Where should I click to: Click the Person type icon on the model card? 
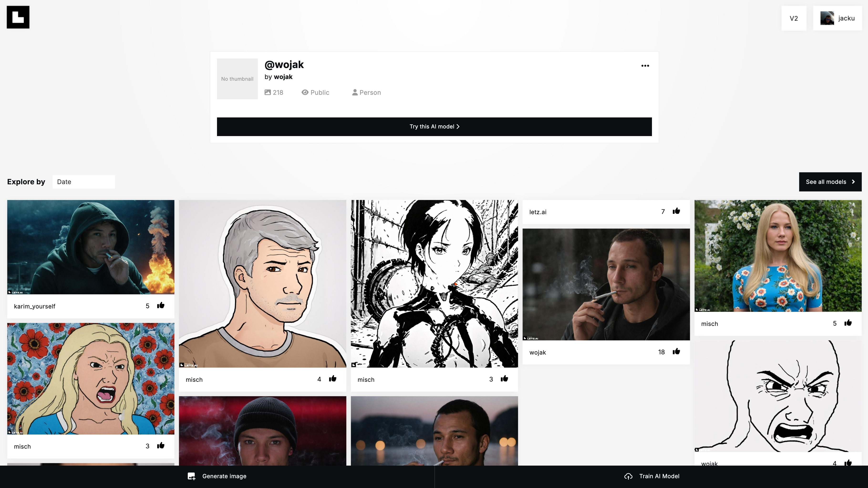[355, 92]
